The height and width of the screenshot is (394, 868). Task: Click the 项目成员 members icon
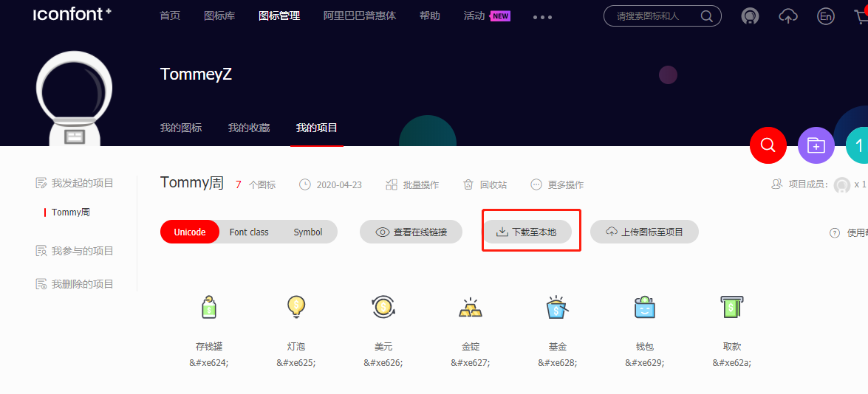tap(776, 184)
